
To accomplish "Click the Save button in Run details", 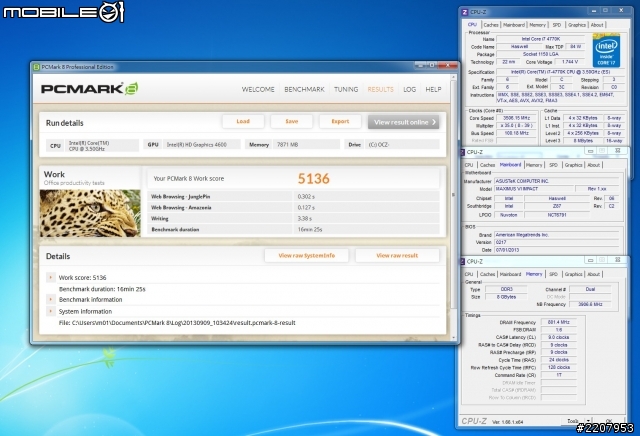I will (x=291, y=121).
